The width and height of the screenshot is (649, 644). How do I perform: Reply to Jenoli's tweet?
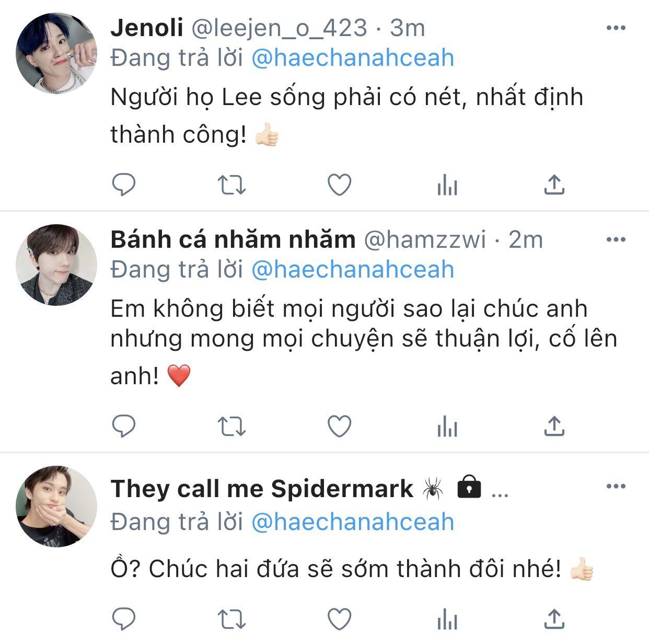point(124,185)
